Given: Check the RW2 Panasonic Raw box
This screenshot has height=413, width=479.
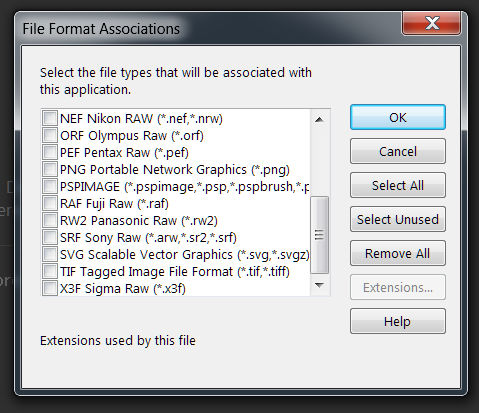Looking at the screenshot, I should (50, 220).
